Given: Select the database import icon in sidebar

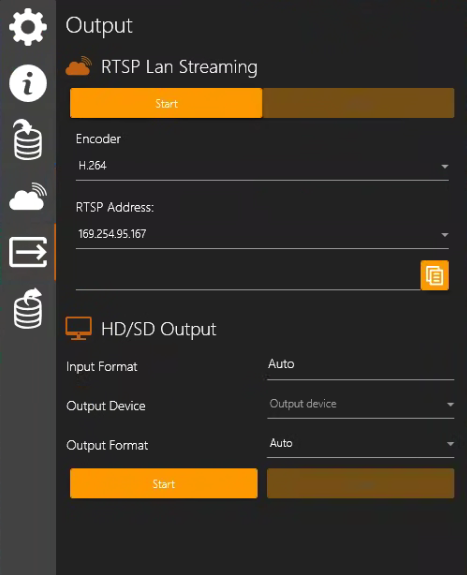Looking at the screenshot, I should point(28,140).
